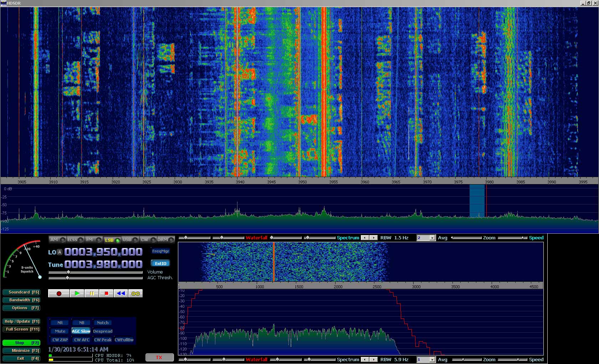Click the S-meter squelch needle knob
The width and height of the screenshot is (599, 364).
[40, 277]
